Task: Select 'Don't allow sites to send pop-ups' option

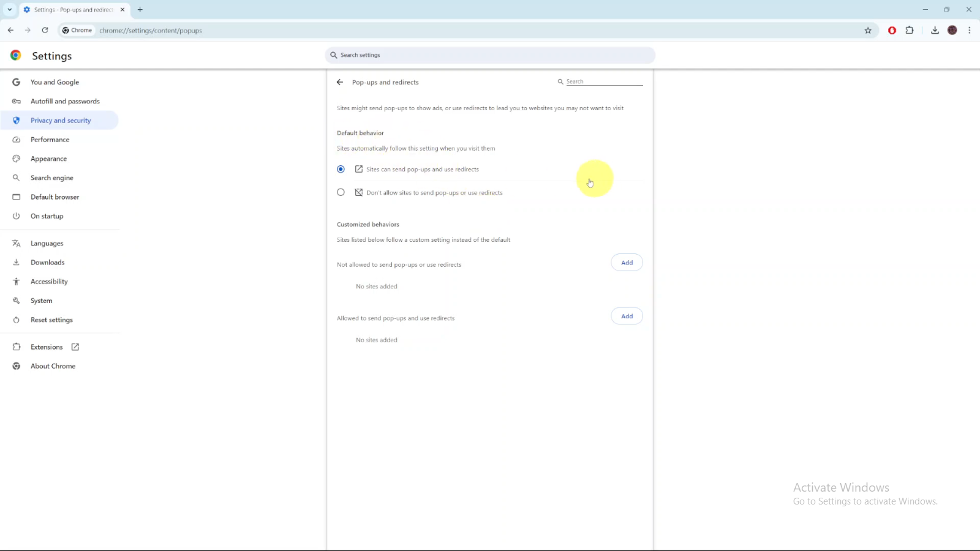Action: click(341, 192)
